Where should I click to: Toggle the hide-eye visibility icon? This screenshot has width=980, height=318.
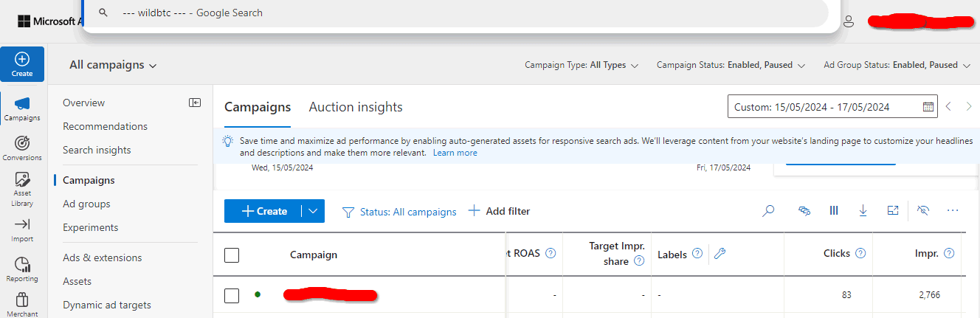click(922, 211)
